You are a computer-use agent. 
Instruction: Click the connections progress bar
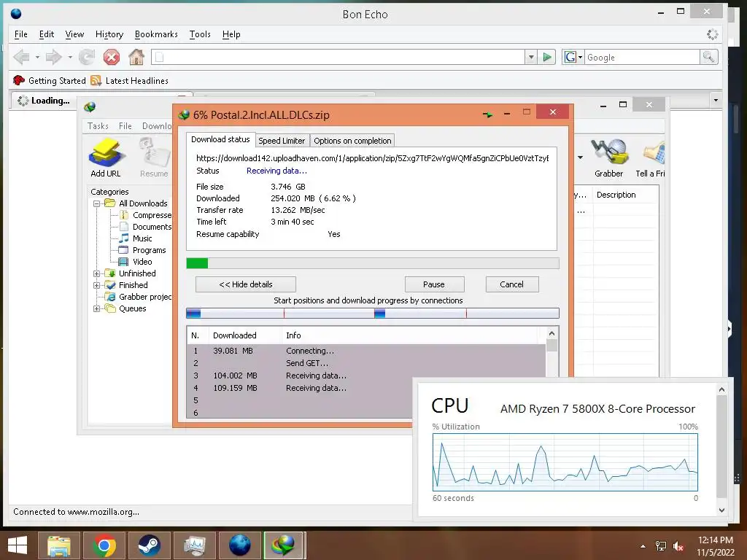pos(373,313)
